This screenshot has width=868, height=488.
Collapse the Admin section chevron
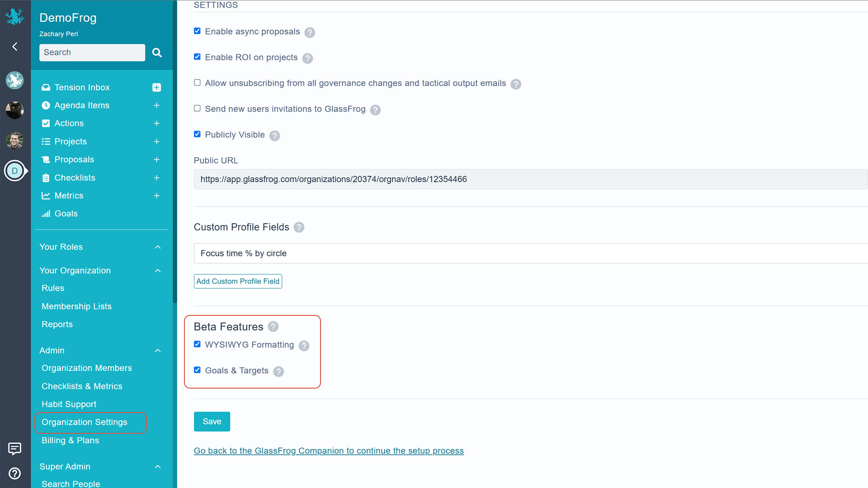tap(158, 351)
